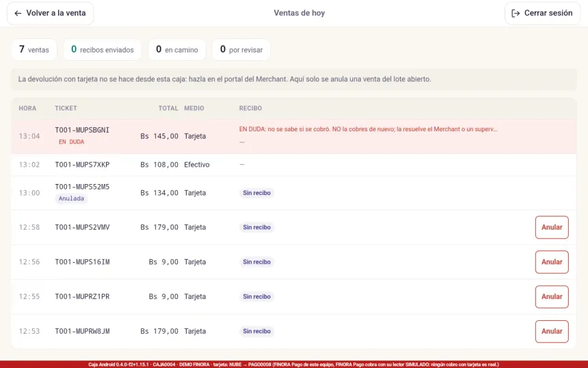Image resolution: width=588 pixels, height=368 pixels.
Task: Click the TICKET column header
Action: point(66,108)
